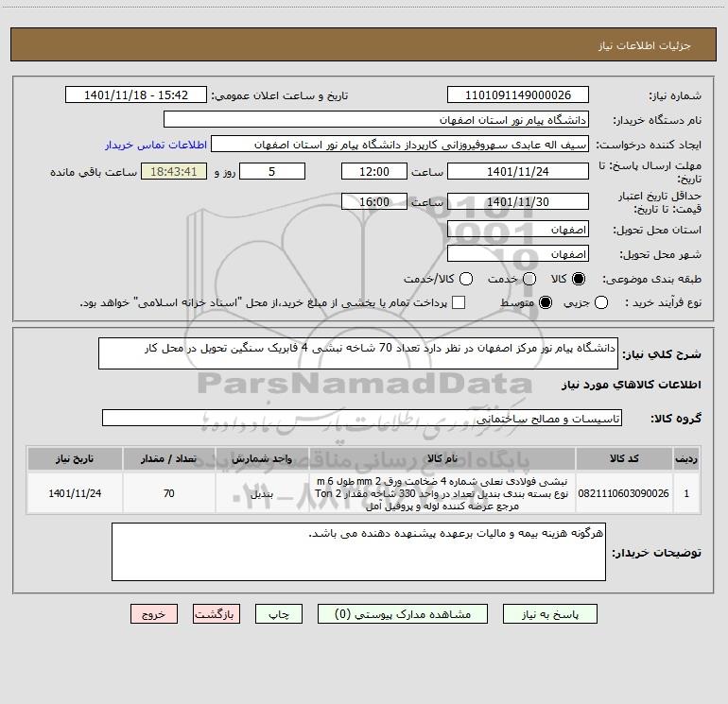Select the کالا/خدمت radio button

(x=466, y=279)
